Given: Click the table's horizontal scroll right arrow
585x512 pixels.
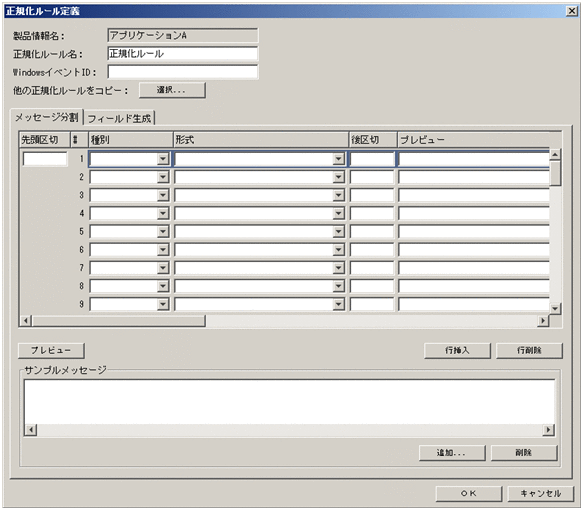Looking at the screenshot, I should click(x=543, y=321).
